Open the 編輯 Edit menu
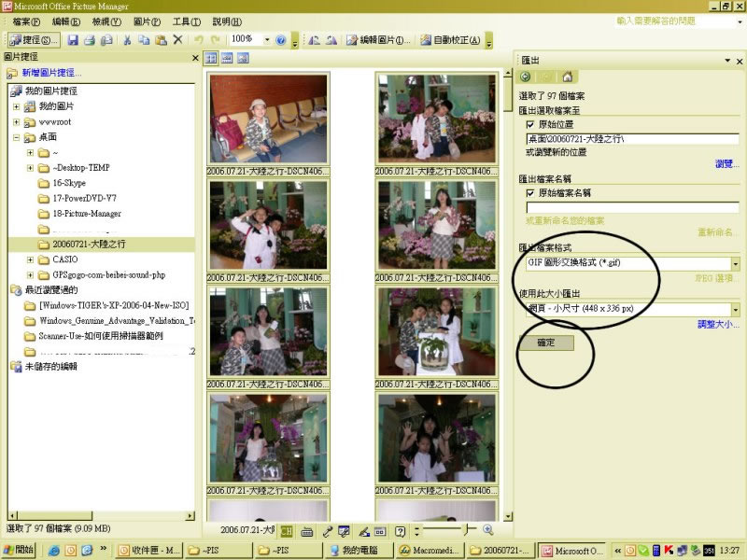Image resolution: width=747 pixels, height=560 pixels. tap(65, 21)
